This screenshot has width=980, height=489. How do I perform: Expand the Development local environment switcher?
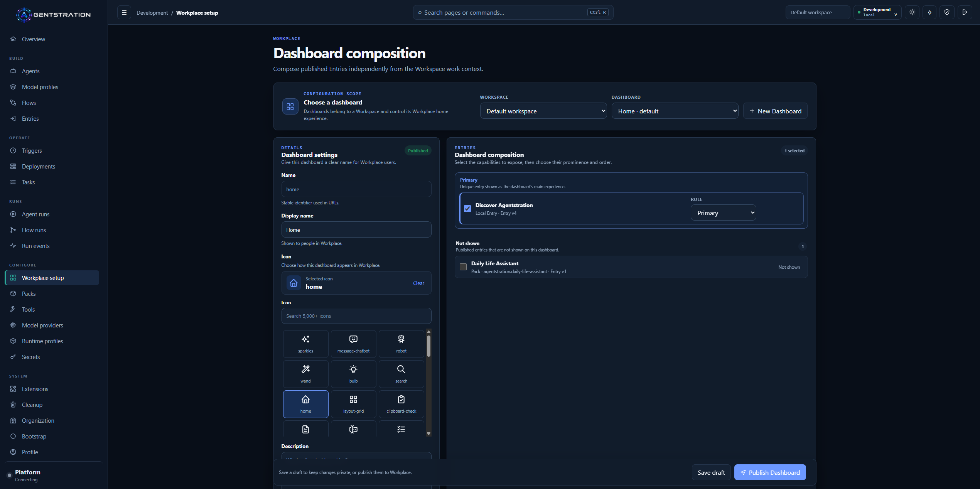[x=877, y=12]
